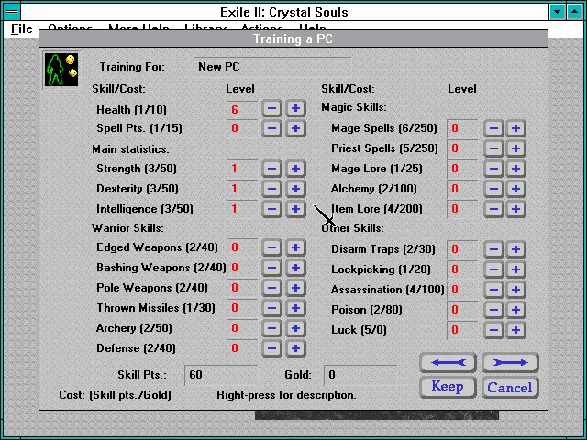Click the Gold value field

[360, 375]
